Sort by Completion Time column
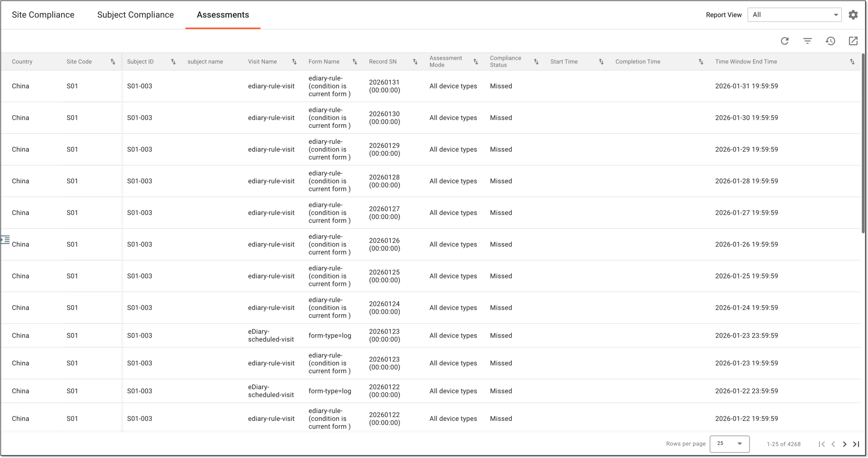The height and width of the screenshot is (458, 868). (x=701, y=62)
